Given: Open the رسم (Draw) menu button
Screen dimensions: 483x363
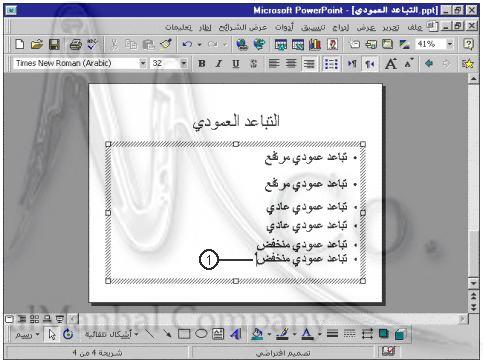Looking at the screenshot, I should [27, 334].
